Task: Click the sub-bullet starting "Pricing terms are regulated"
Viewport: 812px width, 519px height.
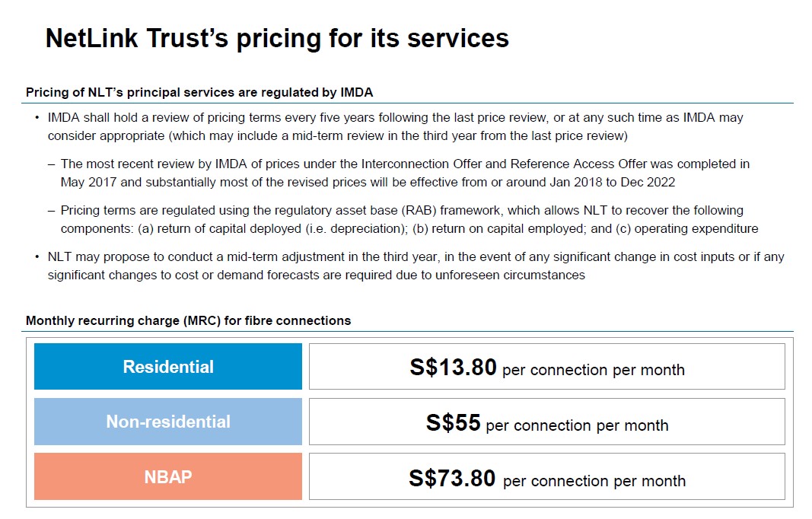Action: [x=409, y=219]
